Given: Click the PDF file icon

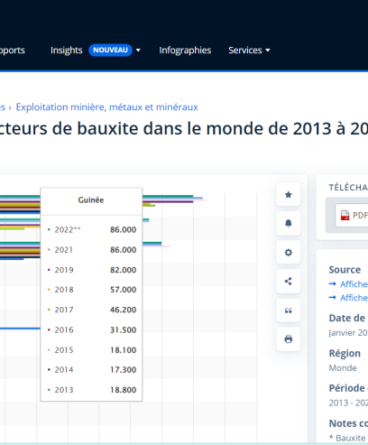Looking at the screenshot, I should point(345,215).
